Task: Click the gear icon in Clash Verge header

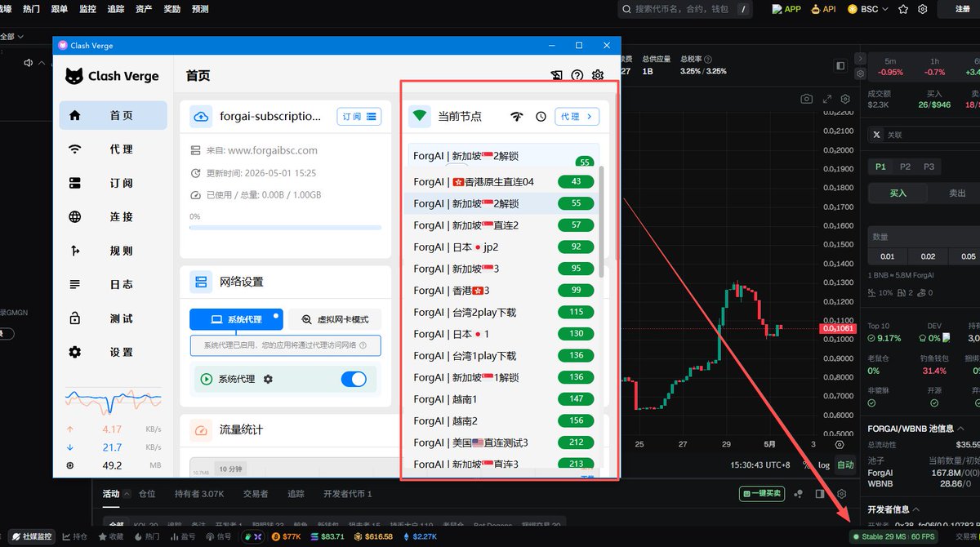Action: [598, 76]
